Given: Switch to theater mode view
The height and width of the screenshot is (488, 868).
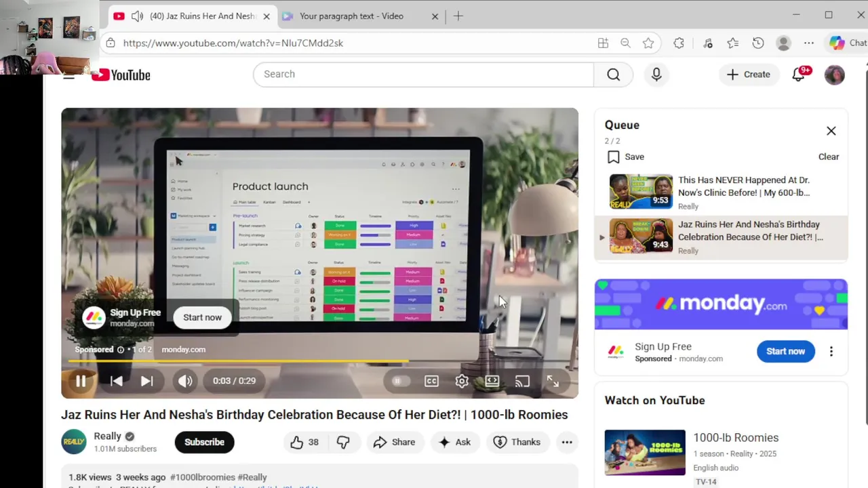Looking at the screenshot, I should 492,381.
